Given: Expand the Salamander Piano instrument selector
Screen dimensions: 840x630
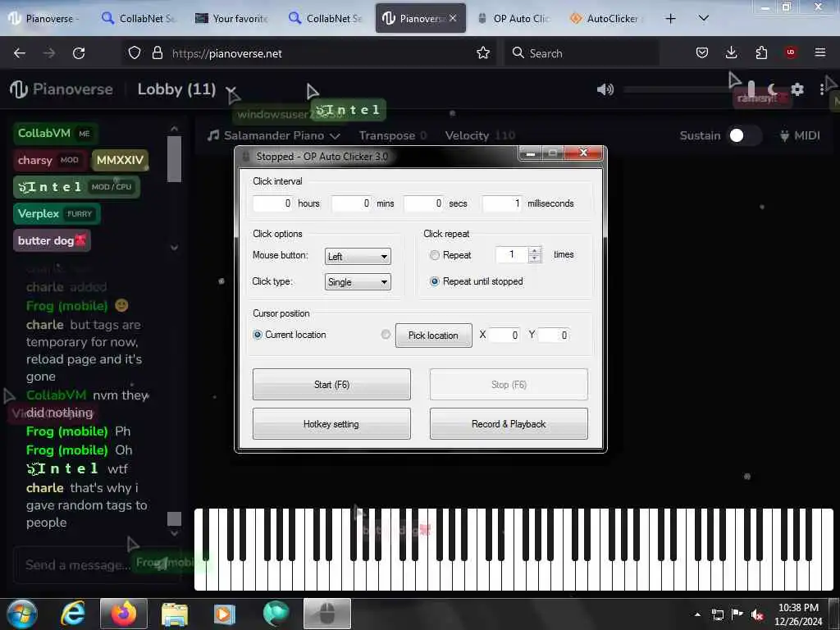Looking at the screenshot, I should tap(274, 135).
